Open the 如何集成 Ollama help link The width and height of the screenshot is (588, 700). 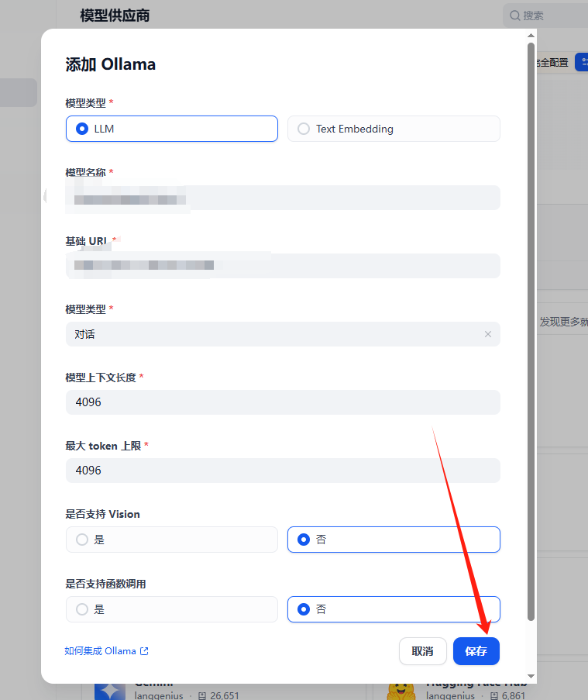106,651
